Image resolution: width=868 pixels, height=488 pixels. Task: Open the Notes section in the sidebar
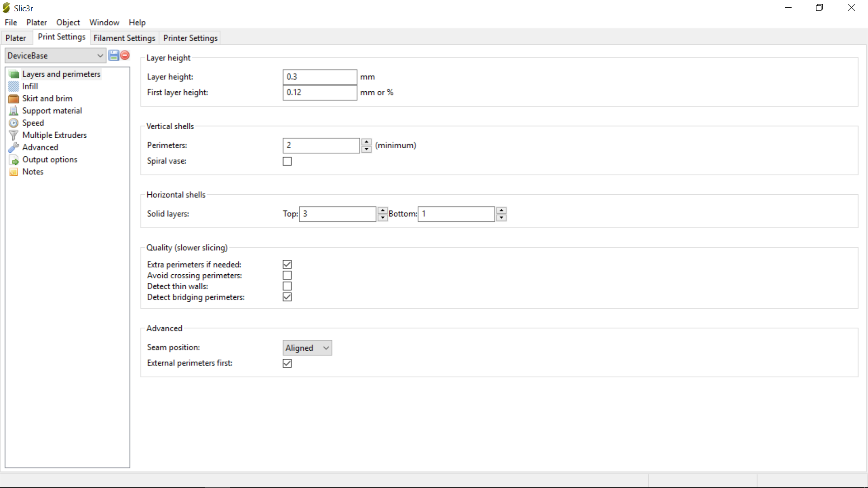pyautogui.click(x=33, y=172)
